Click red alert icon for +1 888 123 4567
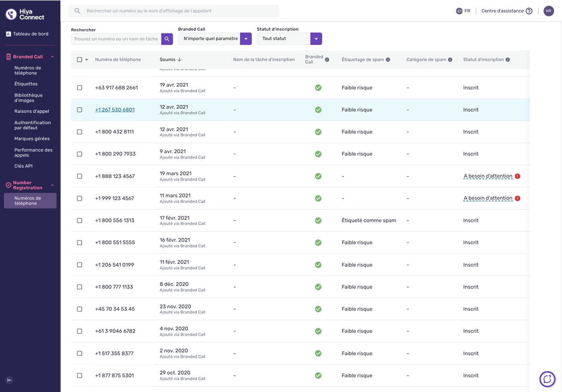 (x=518, y=176)
